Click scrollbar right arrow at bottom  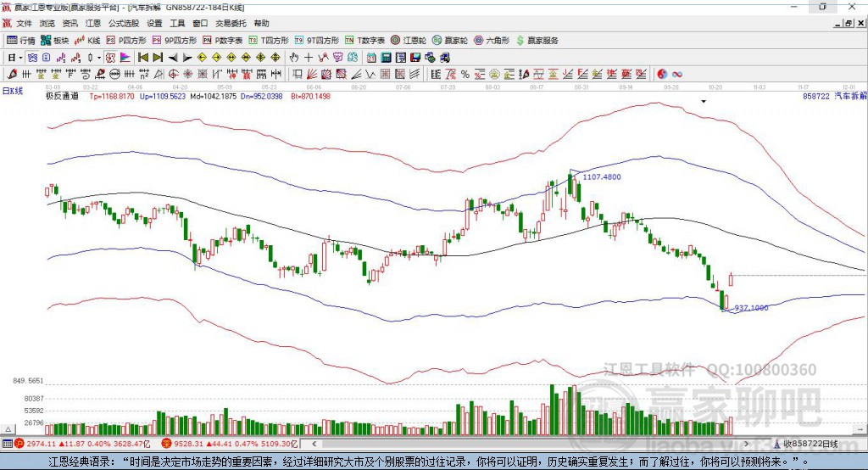(746, 444)
